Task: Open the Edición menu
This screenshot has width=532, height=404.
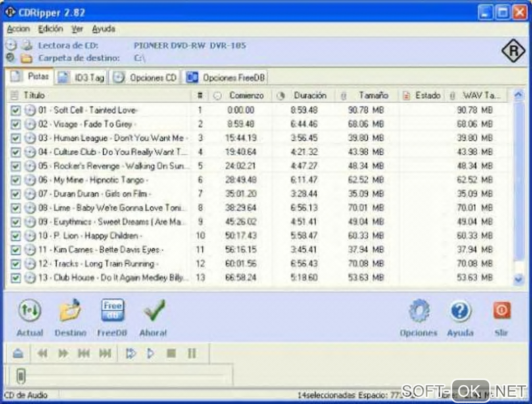Action: (51, 29)
